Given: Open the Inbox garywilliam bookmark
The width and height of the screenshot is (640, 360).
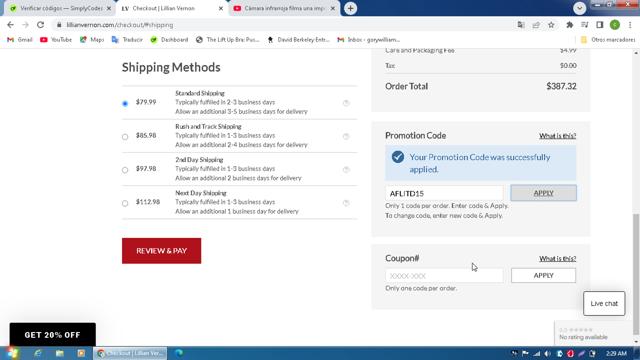Looking at the screenshot, I should coord(369,40).
